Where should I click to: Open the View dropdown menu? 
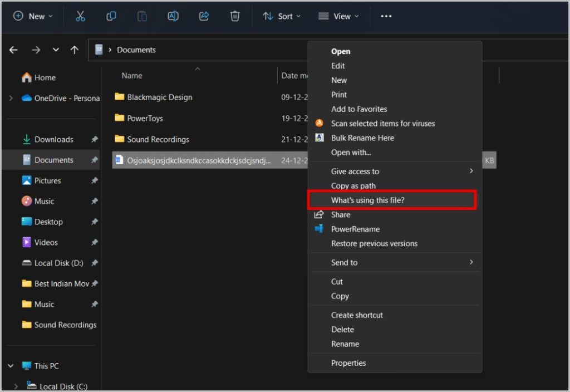click(x=338, y=16)
